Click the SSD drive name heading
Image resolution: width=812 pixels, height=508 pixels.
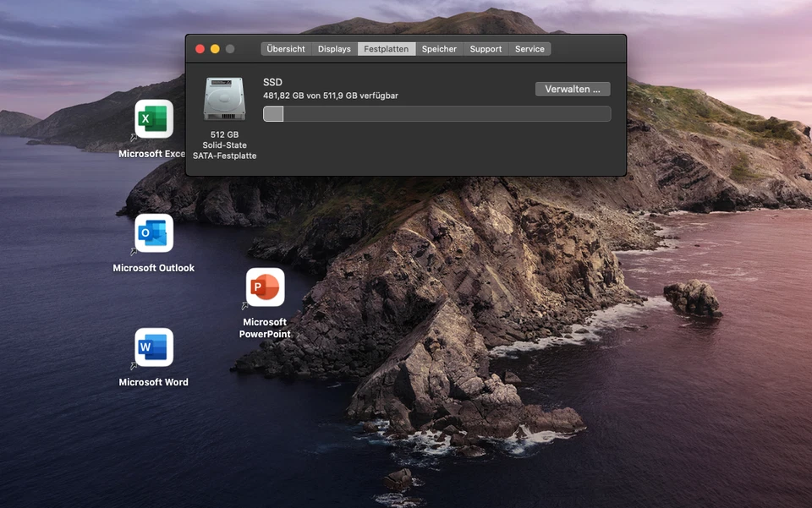272,82
